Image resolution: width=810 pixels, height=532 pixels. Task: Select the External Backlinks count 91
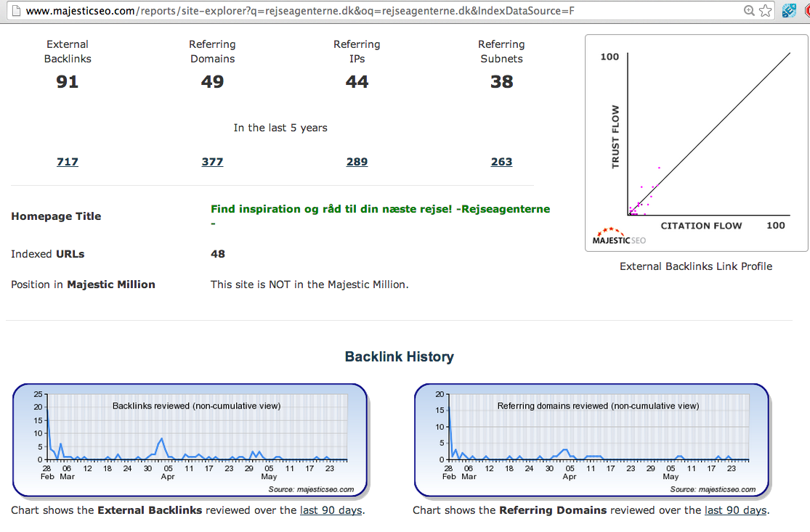[x=68, y=81]
